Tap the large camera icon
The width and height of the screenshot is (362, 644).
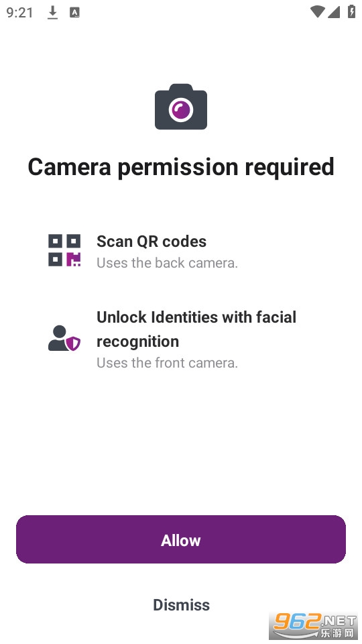point(181,107)
